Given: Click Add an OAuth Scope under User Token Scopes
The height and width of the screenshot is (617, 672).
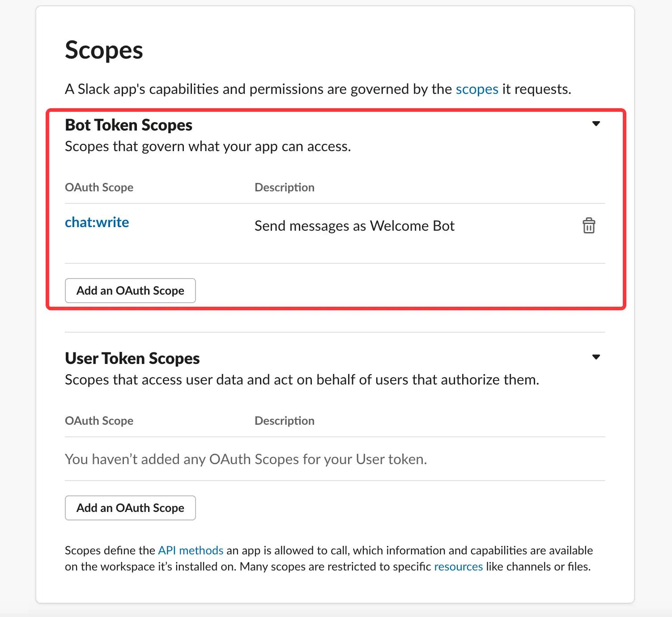Looking at the screenshot, I should 130,508.
